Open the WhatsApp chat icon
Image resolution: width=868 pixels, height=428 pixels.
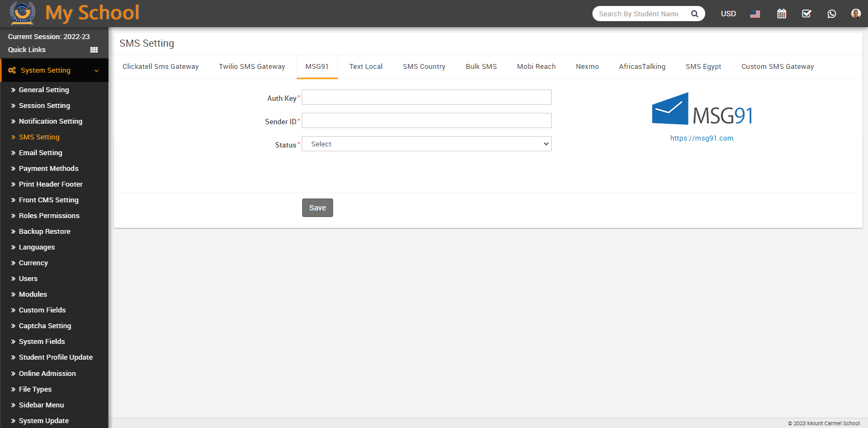tap(832, 14)
